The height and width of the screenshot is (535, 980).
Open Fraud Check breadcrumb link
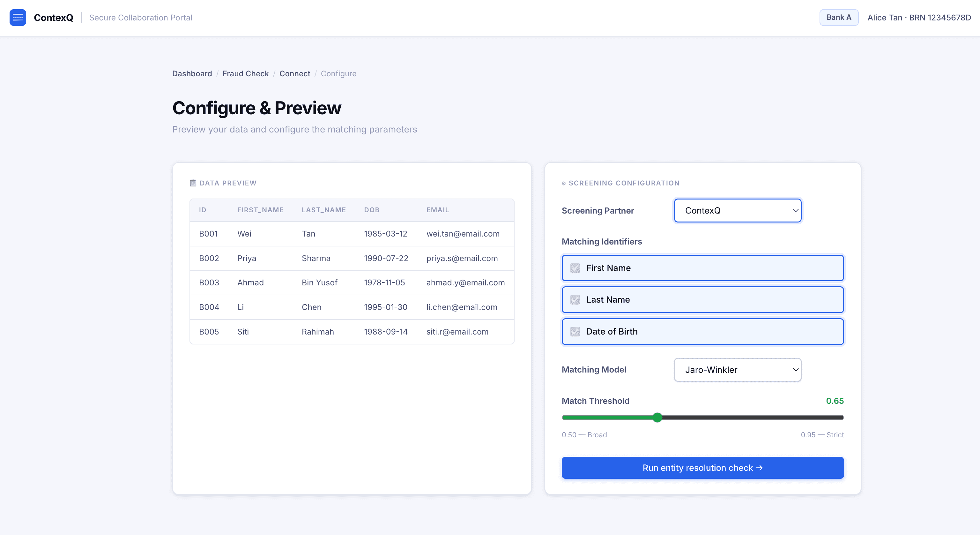(245, 73)
